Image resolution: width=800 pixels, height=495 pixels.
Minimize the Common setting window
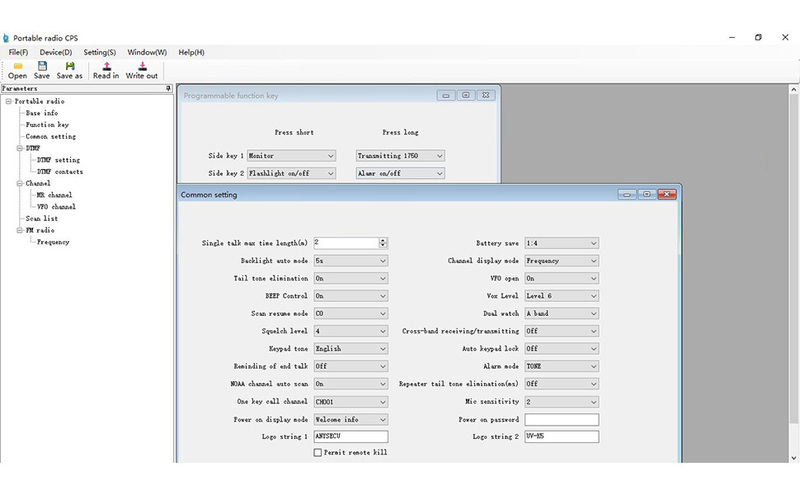(627, 194)
